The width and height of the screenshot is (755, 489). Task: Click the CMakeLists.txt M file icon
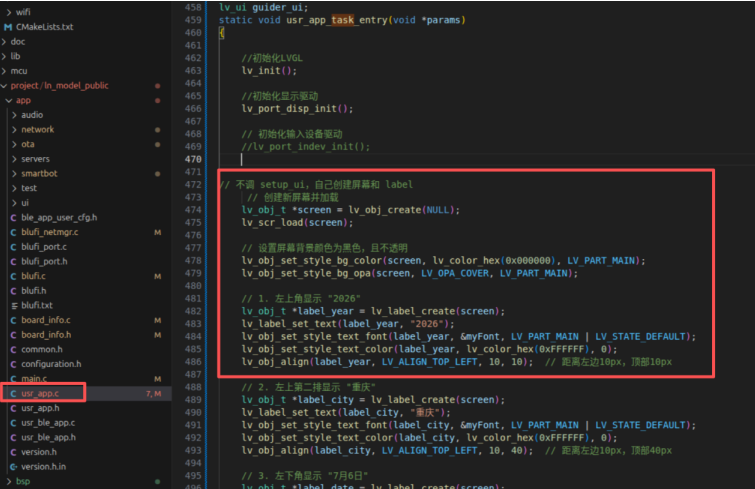(8, 27)
